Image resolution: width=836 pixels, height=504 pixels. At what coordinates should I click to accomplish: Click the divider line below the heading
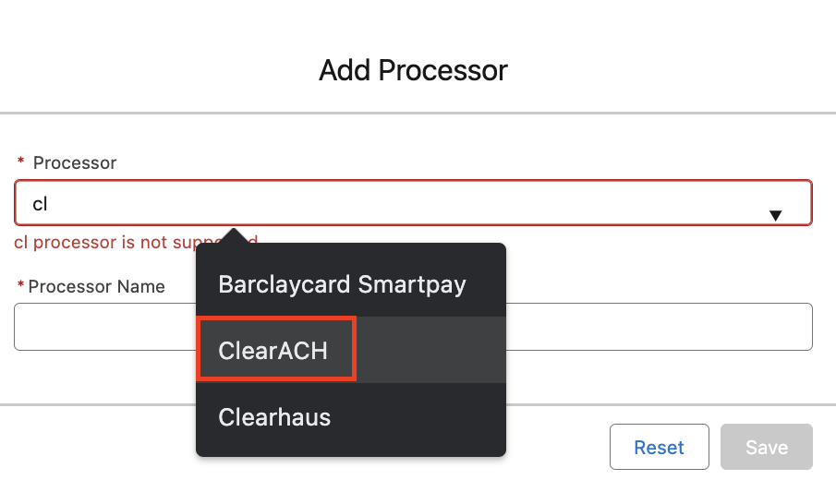(418, 114)
